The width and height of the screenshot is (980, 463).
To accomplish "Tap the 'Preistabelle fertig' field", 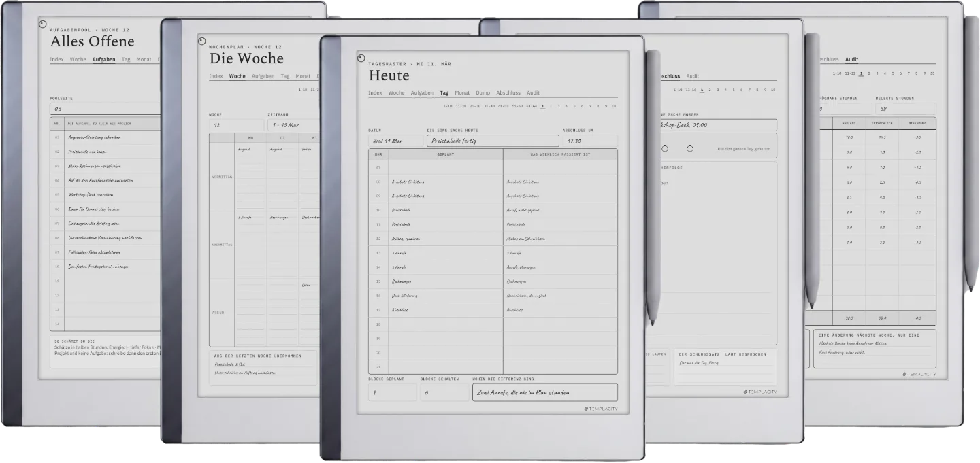I will pos(493,141).
